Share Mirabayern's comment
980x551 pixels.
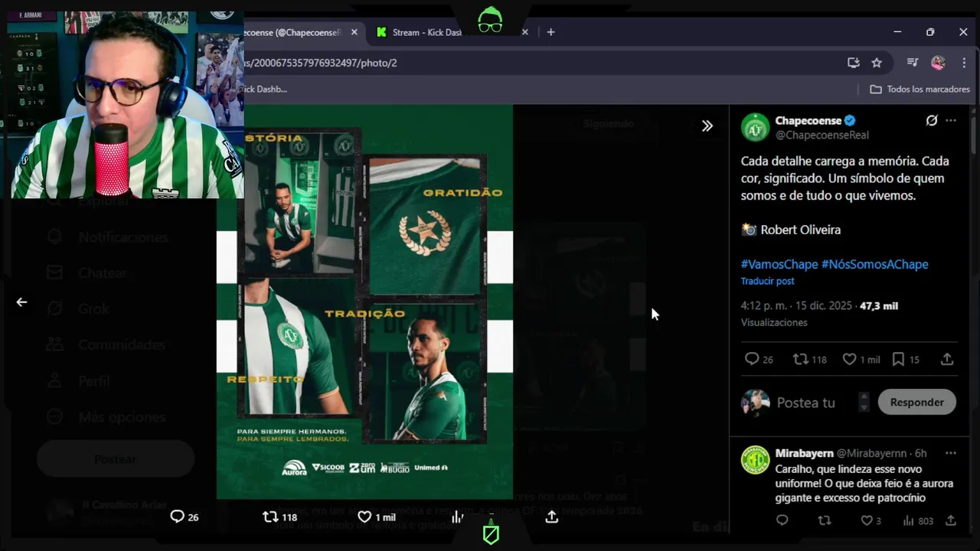coord(950,520)
